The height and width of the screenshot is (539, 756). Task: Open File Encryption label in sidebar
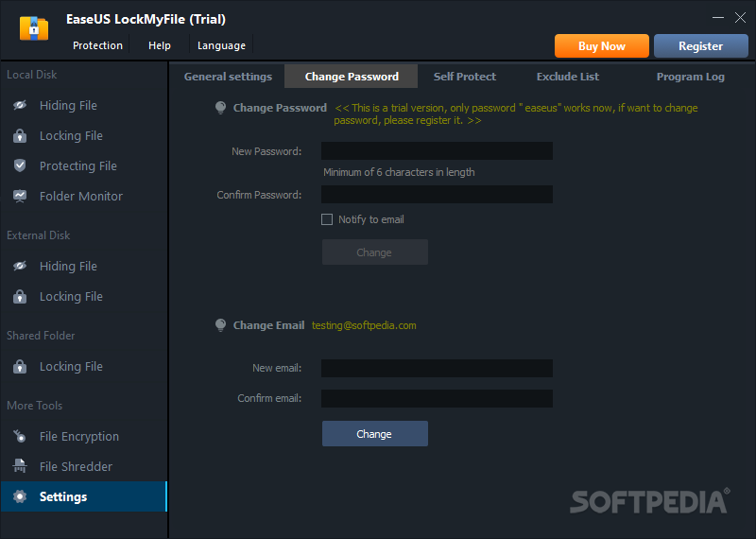pyautogui.click(x=79, y=436)
